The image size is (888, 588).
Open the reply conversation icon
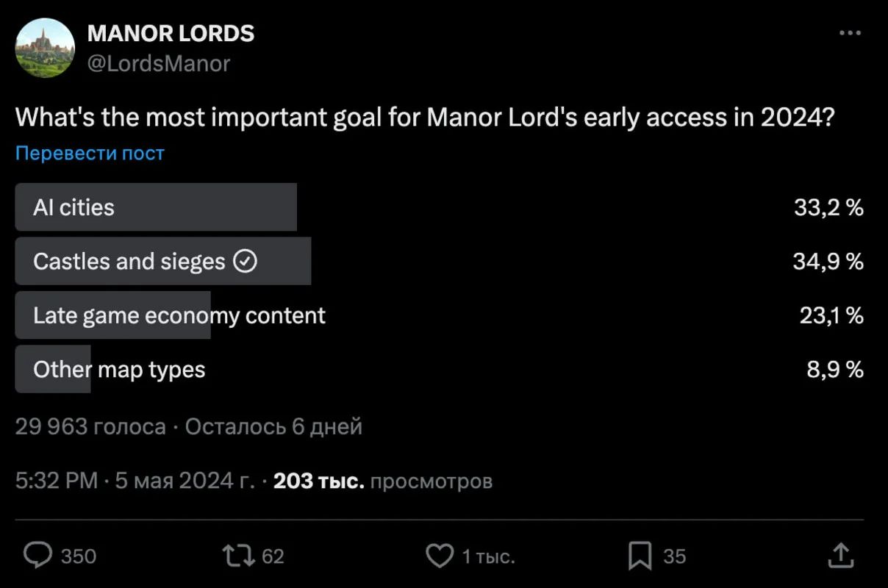[x=36, y=556]
